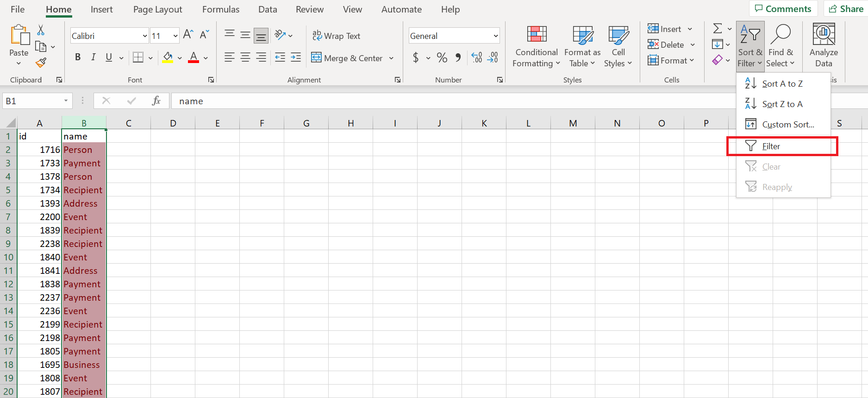The height and width of the screenshot is (398, 868).
Task: Click the Format Painter brush icon
Action: click(x=41, y=63)
